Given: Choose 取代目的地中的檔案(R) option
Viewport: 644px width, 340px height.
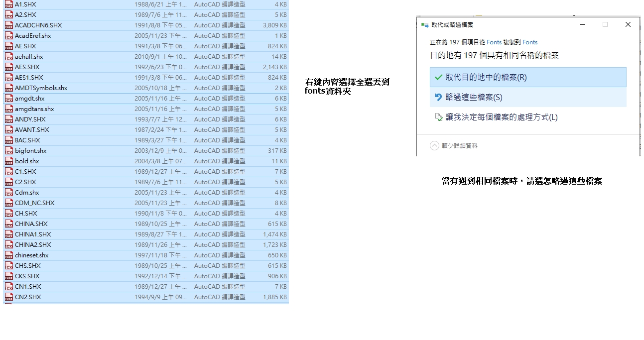Looking at the screenshot, I should click(486, 77).
